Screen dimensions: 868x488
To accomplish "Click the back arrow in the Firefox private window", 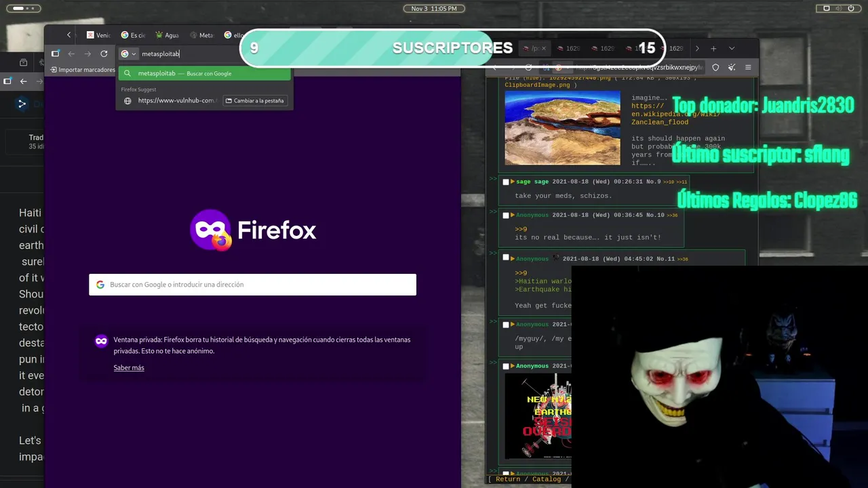I will [71, 54].
